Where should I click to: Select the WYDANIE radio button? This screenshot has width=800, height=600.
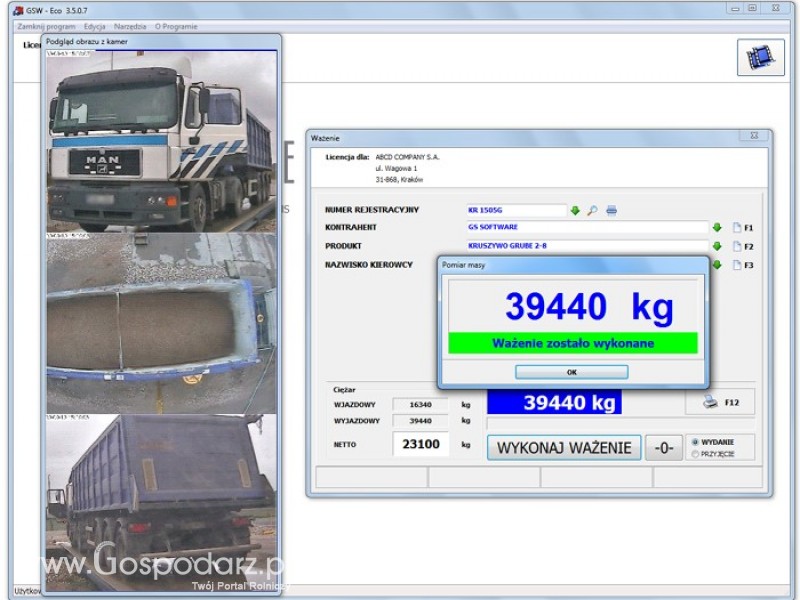[x=695, y=441]
